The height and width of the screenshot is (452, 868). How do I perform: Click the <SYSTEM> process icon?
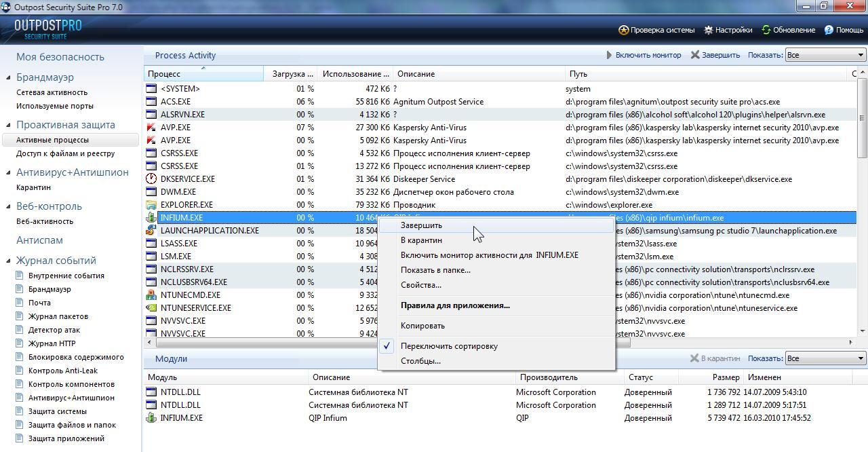pyautogui.click(x=151, y=89)
